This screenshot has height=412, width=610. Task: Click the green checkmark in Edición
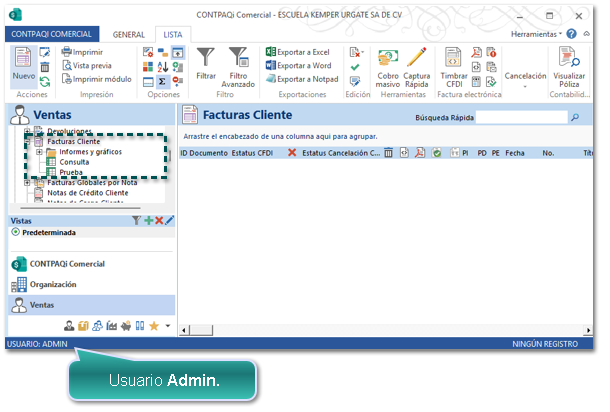click(355, 67)
